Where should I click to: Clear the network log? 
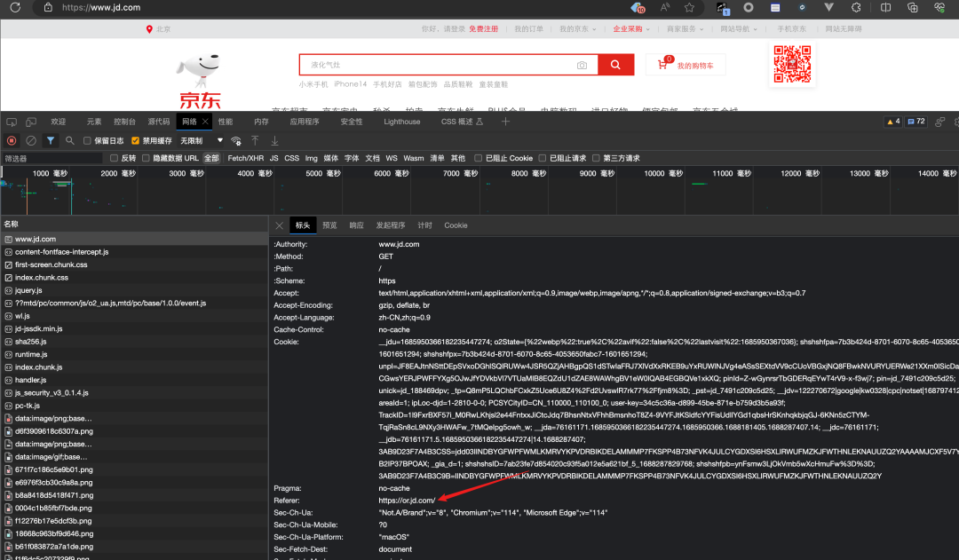[x=31, y=140]
